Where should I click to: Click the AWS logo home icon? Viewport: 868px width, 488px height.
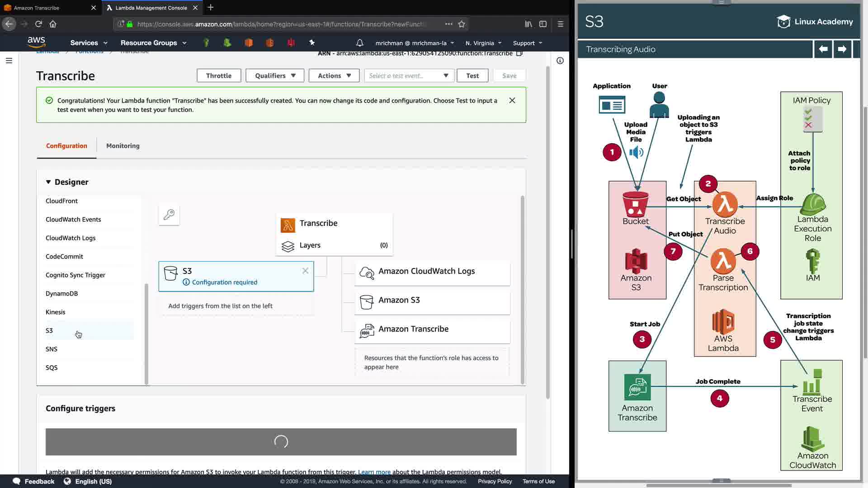pos(36,42)
